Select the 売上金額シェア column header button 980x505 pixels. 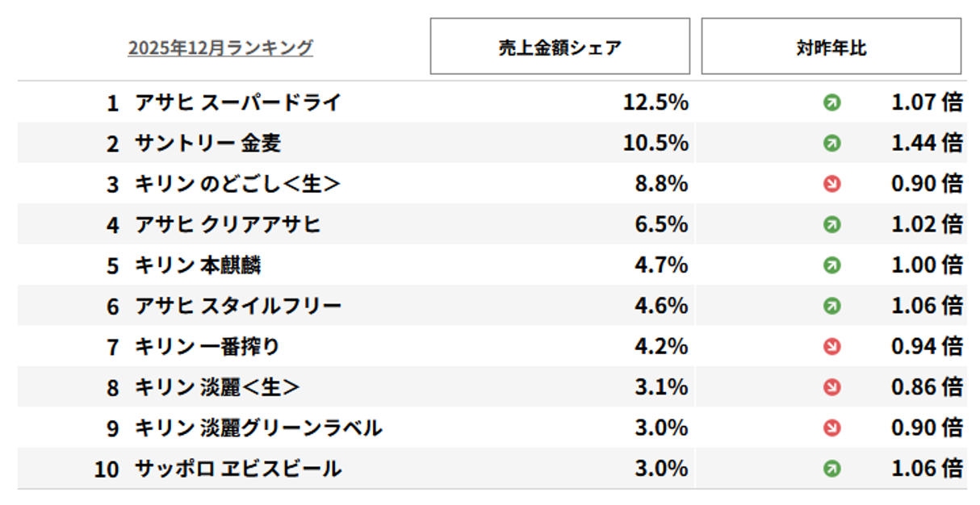point(559,47)
